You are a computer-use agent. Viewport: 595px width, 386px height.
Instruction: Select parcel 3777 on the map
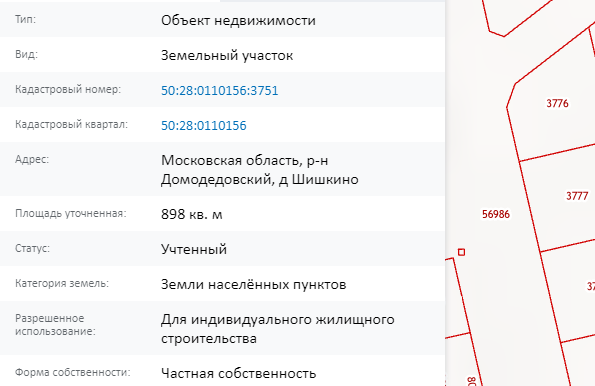pos(577,196)
